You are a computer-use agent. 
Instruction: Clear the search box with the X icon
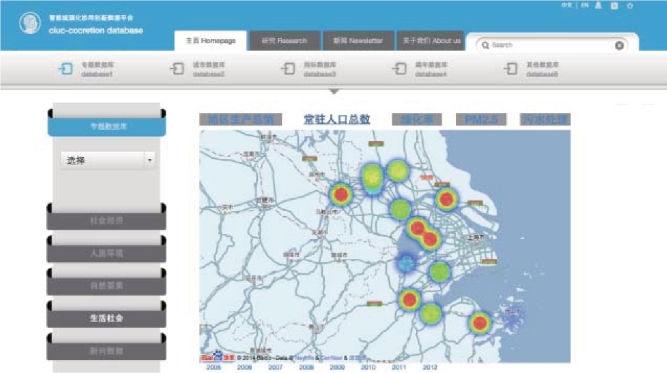tap(619, 46)
